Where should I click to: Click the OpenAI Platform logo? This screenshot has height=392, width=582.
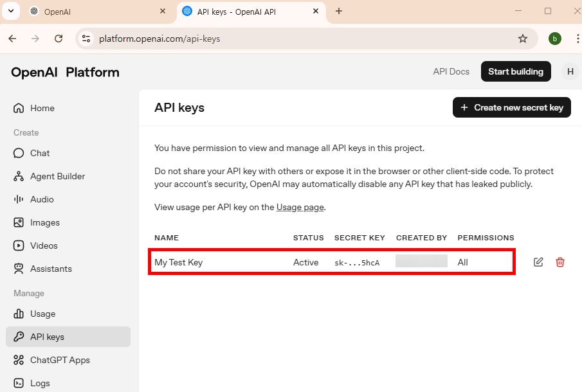66,73
